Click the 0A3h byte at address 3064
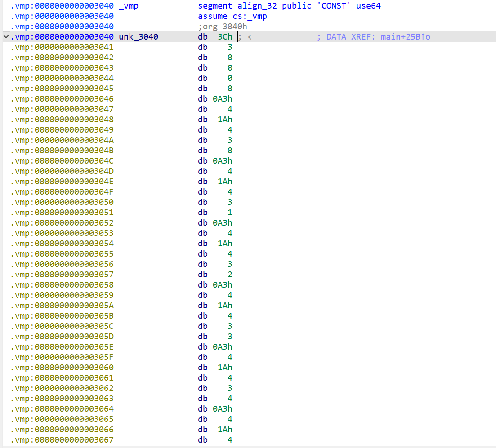The image size is (496, 448). point(223,409)
